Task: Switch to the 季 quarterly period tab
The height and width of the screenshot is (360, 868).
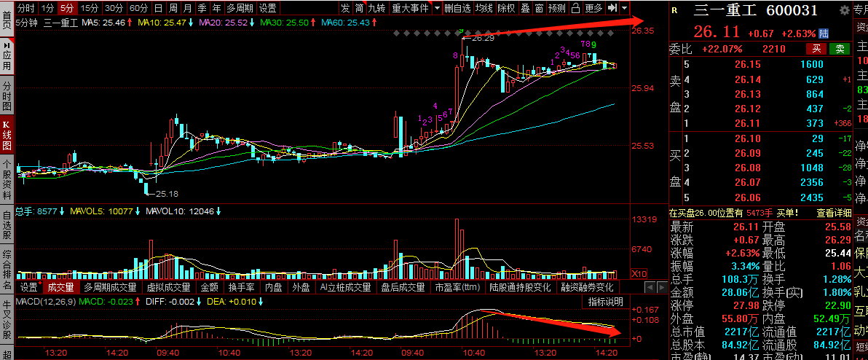Action: point(202,8)
